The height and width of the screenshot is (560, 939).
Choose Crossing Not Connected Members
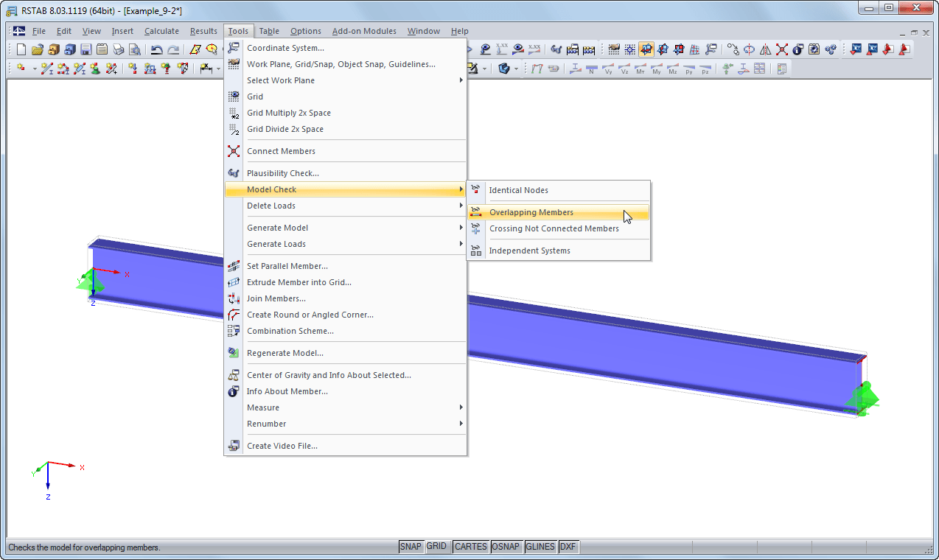pos(559,228)
